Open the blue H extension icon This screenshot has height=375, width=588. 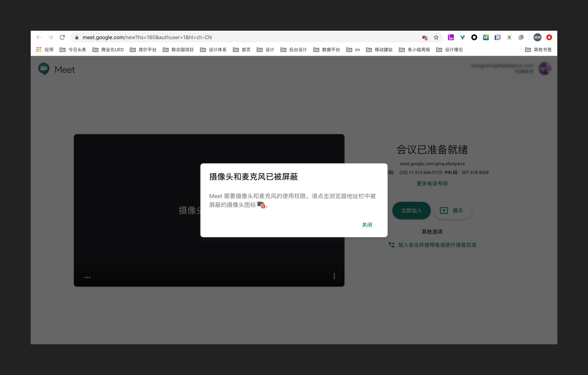[486, 37]
